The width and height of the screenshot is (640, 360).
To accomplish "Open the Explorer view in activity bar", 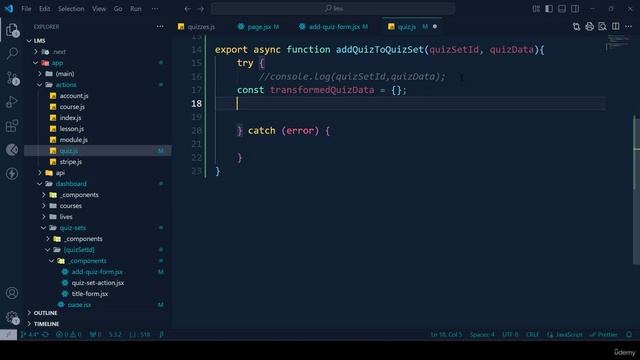I will coord(12,30).
